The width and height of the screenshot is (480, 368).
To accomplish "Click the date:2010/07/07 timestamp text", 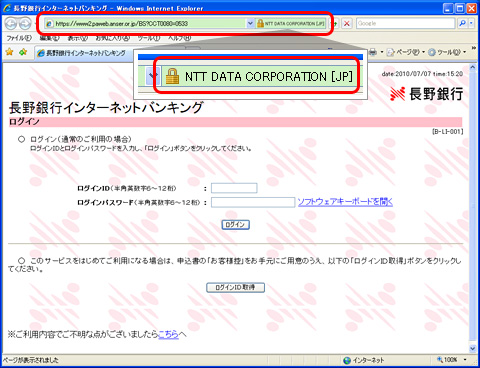I will coord(422,74).
